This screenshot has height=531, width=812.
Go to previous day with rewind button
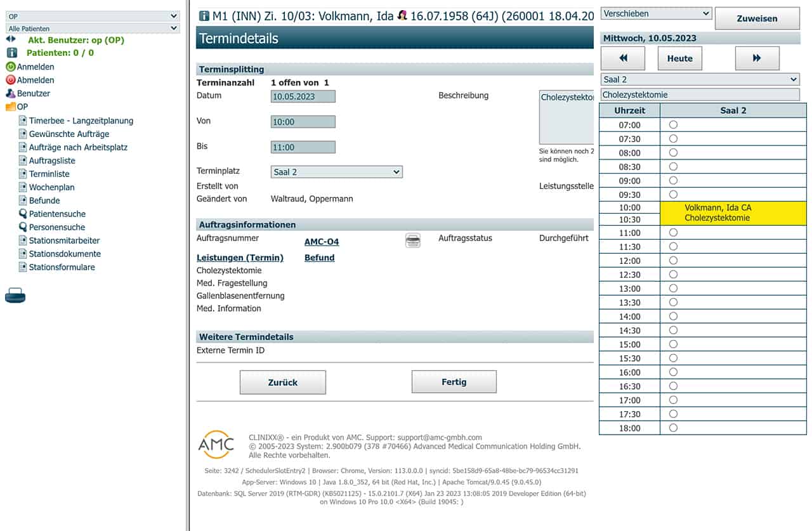623,58
